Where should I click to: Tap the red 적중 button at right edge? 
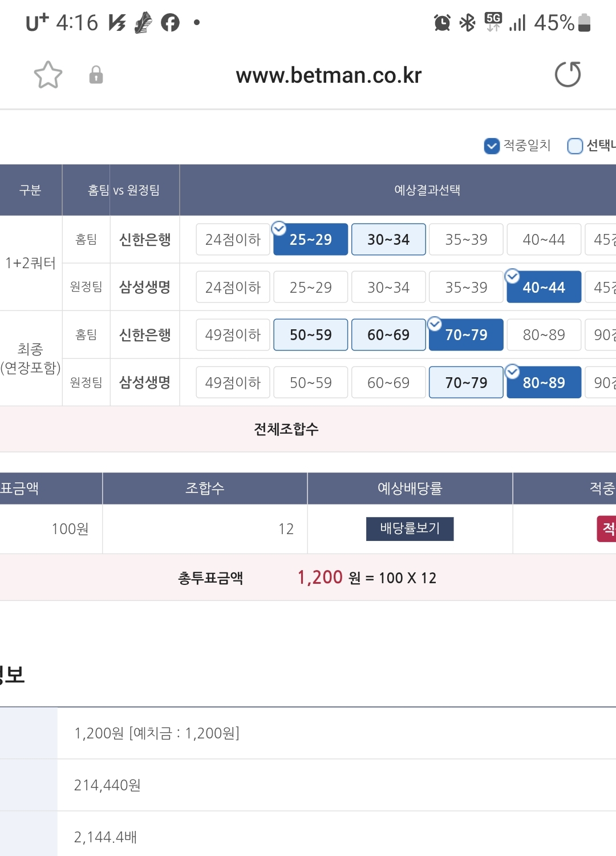point(606,529)
